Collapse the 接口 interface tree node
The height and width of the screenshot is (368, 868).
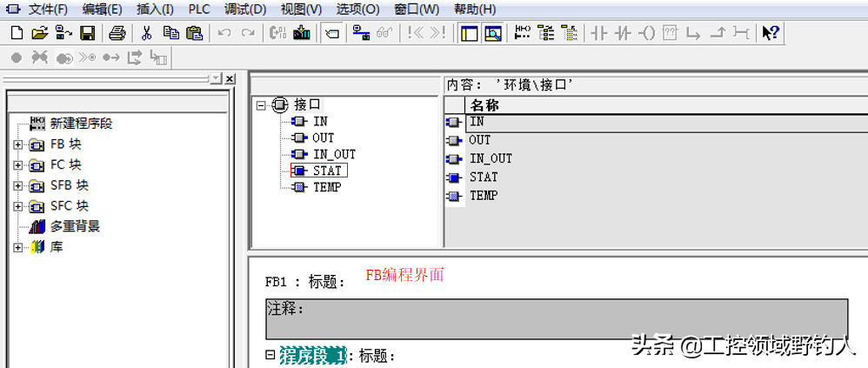pyautogui.click(x=261, y=104)
